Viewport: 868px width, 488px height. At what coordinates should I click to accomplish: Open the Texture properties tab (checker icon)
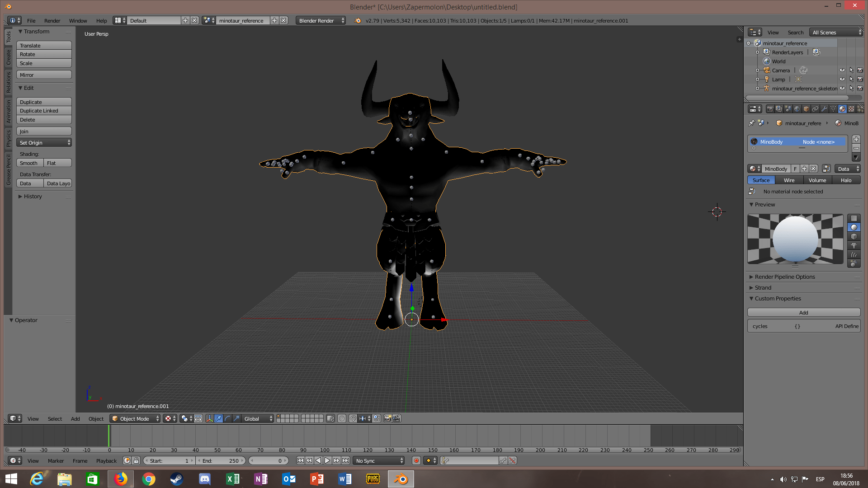point(851,109)
